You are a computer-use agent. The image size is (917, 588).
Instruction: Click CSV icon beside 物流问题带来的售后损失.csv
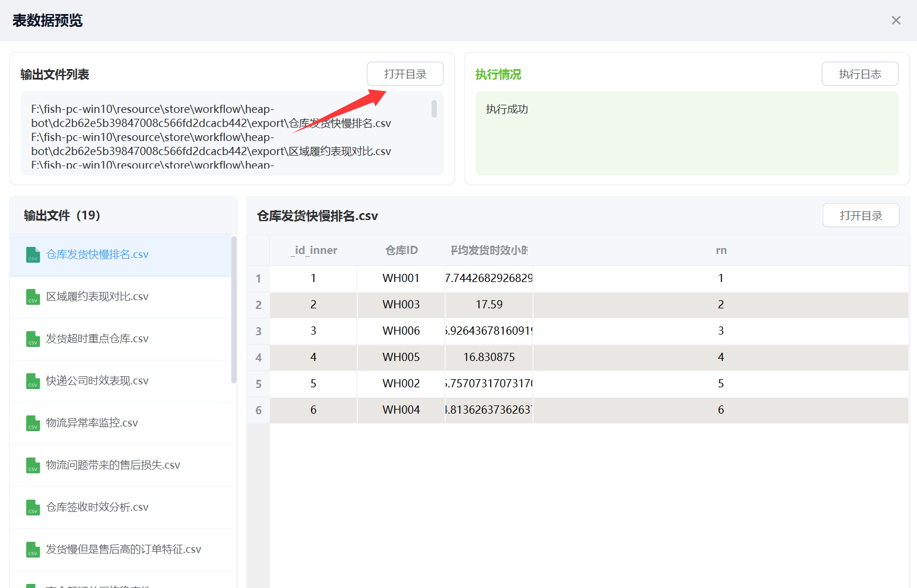pos(33,465)
